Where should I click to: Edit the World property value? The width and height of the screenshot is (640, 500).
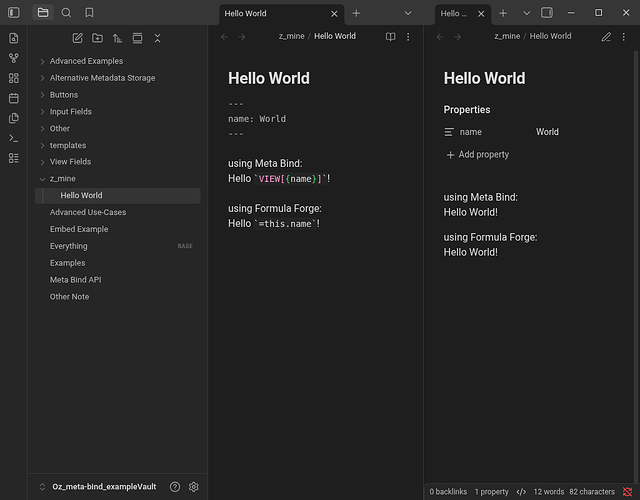point(547,132)
